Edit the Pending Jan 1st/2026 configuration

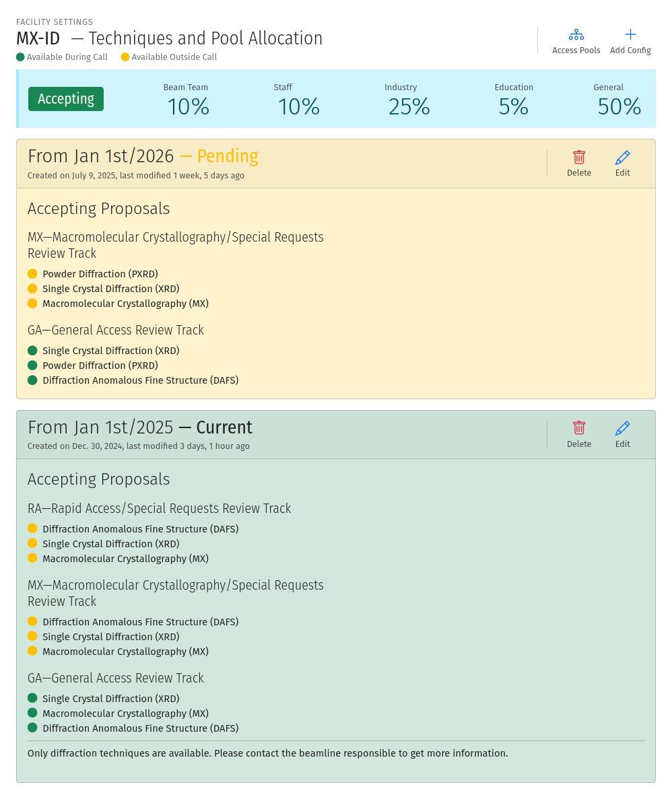pyautogui.click(x=622, y=164)
